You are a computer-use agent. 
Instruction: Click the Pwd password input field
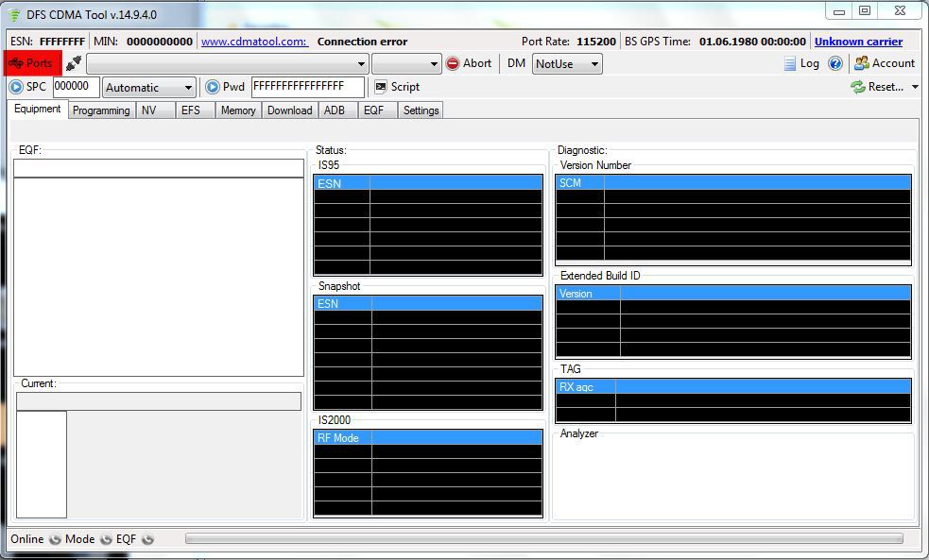pos(308,87)
